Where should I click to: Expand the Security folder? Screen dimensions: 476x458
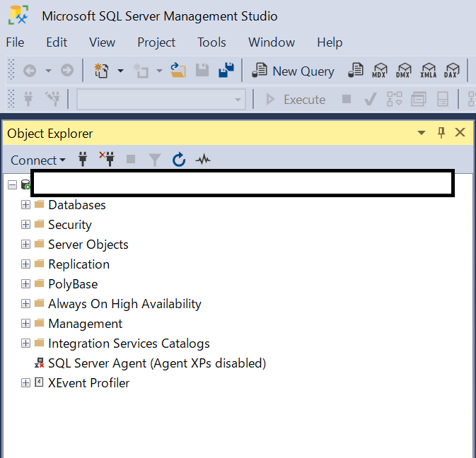click(x=25, y=225)
